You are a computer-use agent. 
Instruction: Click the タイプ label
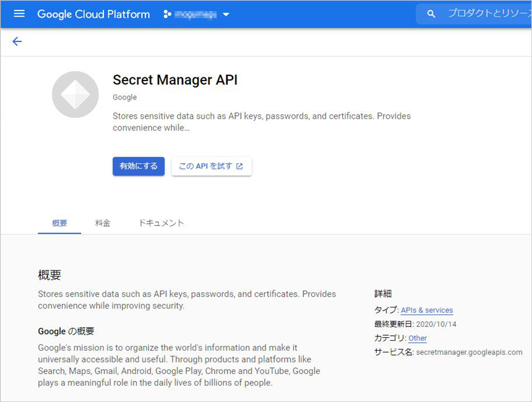(386, 310)
